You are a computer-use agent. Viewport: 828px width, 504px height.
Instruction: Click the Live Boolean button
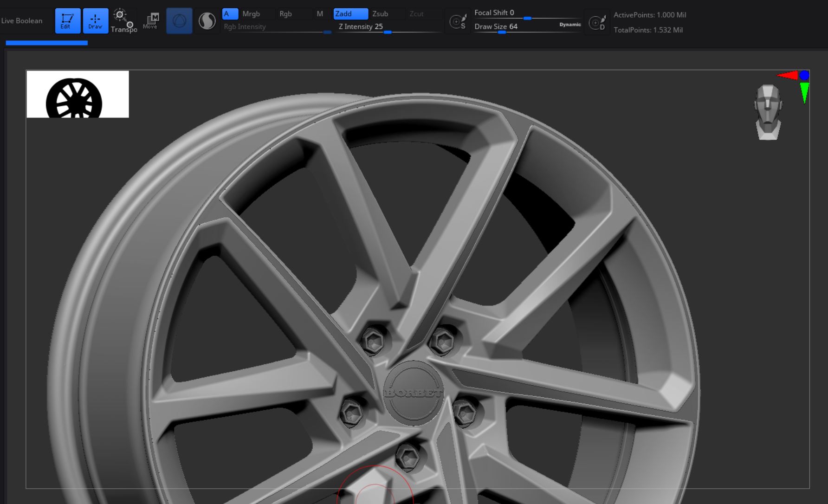22,21
